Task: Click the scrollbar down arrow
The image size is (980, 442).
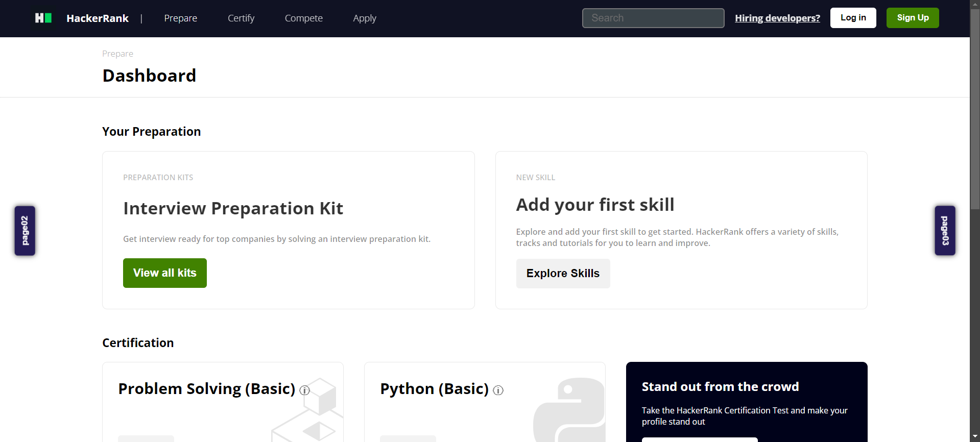Action: pos(975,437)
